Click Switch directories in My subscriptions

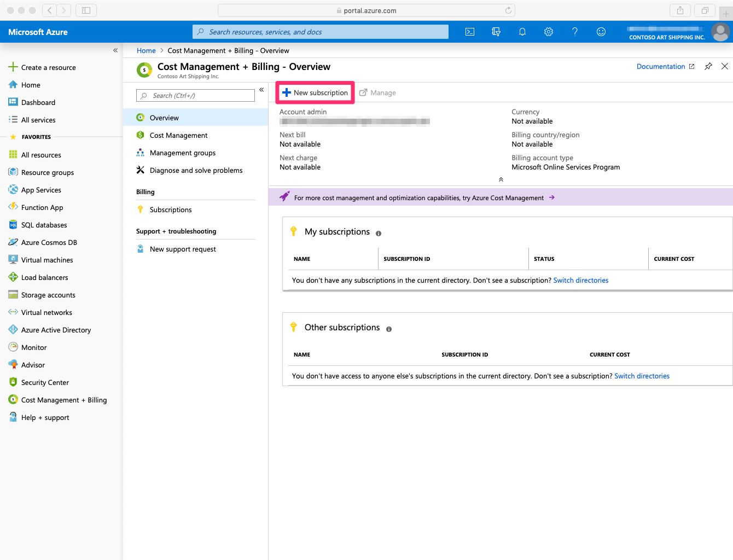click(x=581, y=280)
